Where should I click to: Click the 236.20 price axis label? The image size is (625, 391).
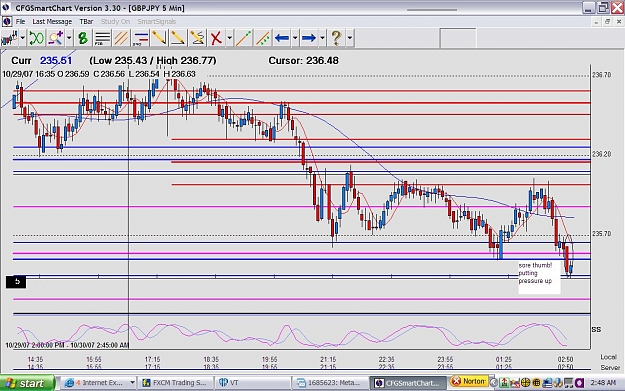601,154
